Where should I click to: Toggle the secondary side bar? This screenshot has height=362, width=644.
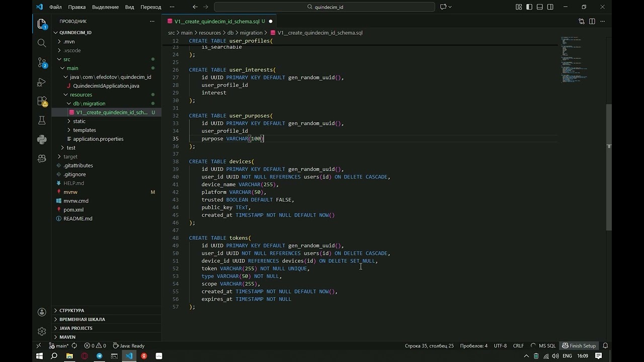tap(550, 7)
